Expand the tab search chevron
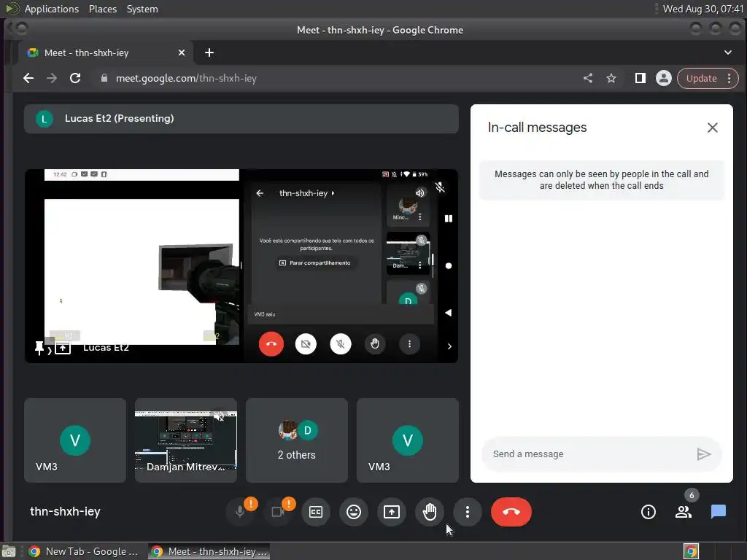Image resolution: width=747 pixels, height=560 pixels. (728, 52)
